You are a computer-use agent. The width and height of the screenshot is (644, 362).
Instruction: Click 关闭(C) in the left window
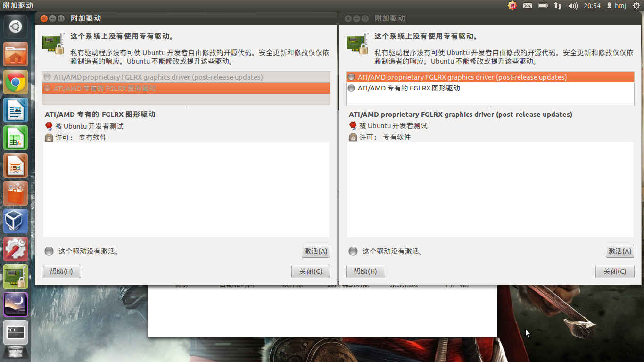[311, 271]
